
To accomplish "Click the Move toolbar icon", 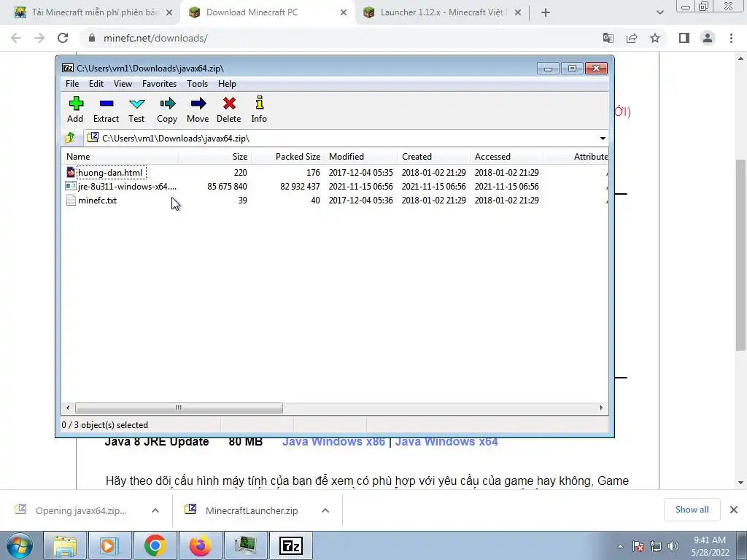I will point(198,104).
